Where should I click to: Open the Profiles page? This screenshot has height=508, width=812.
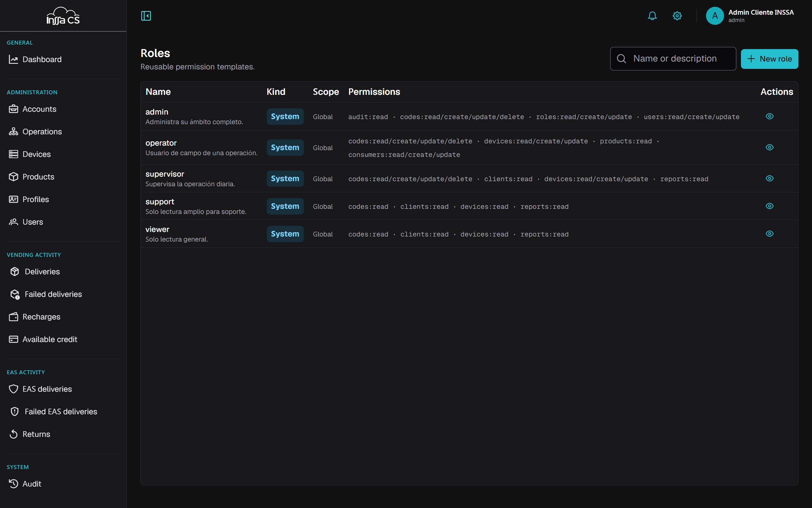[63, 199]
